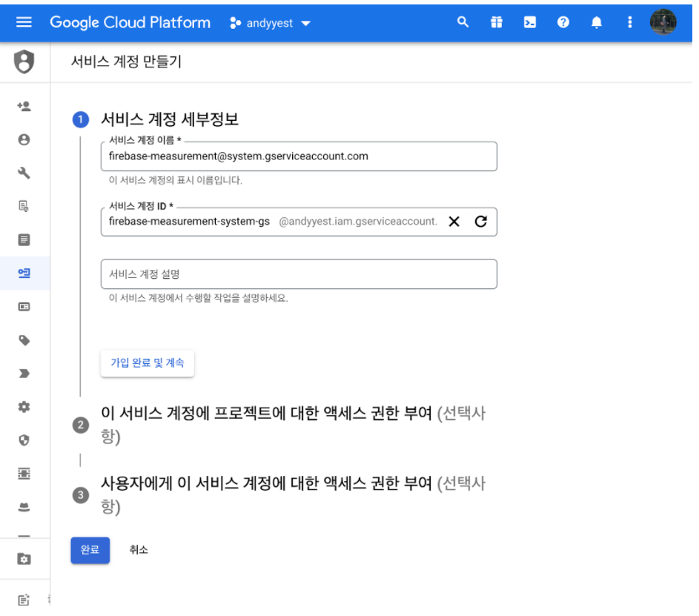Click the @andyyest.iam.gserviceaccount suffix text

coord(358,222)
